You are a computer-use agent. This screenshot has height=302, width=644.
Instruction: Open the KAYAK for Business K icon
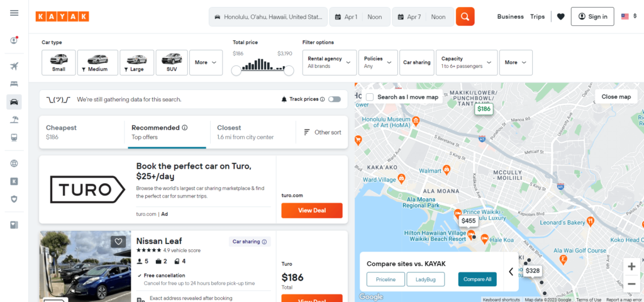(x=14, y=181)
